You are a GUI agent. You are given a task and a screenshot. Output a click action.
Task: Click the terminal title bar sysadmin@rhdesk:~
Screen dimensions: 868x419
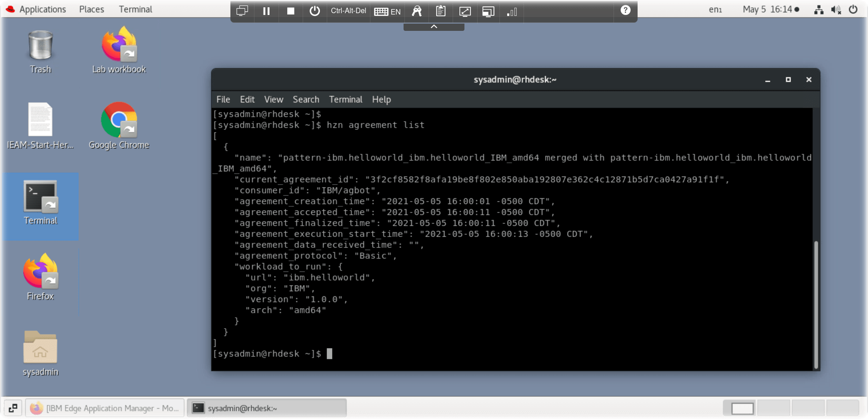click(515, 79)
